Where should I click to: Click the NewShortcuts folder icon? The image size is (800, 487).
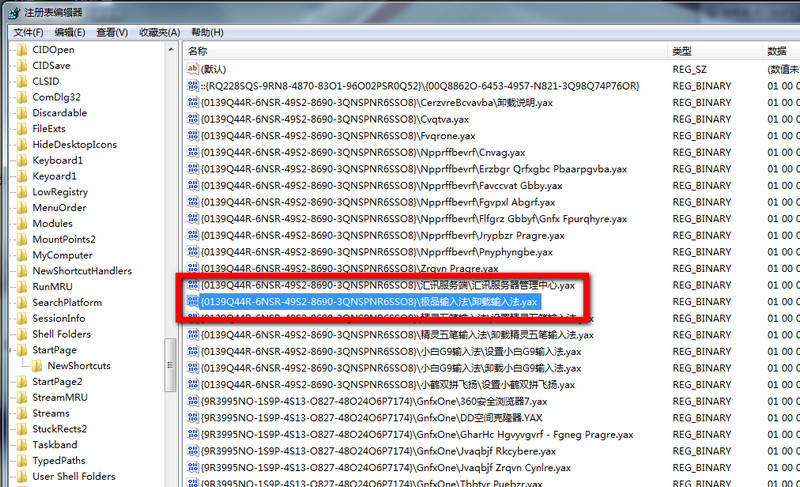(38, 366)
